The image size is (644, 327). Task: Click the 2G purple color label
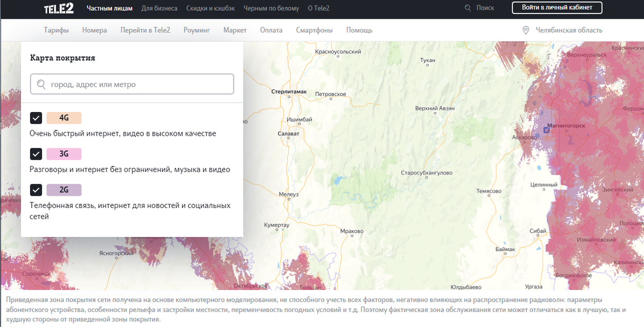click(x=64, y=190)
